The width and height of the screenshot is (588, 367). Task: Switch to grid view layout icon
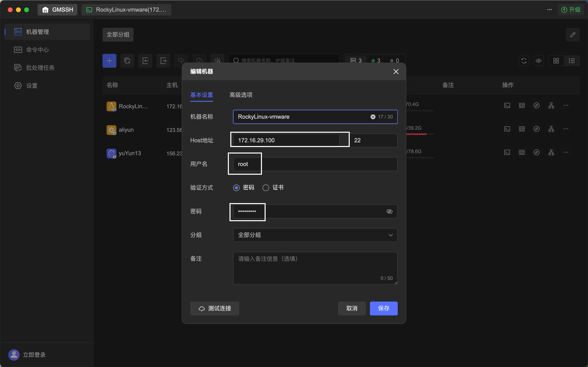tap(556, 61)
